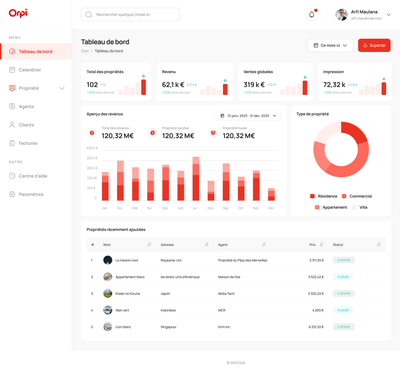Open Total des propriétés card

pyautogui.click(x=116, y=82)
